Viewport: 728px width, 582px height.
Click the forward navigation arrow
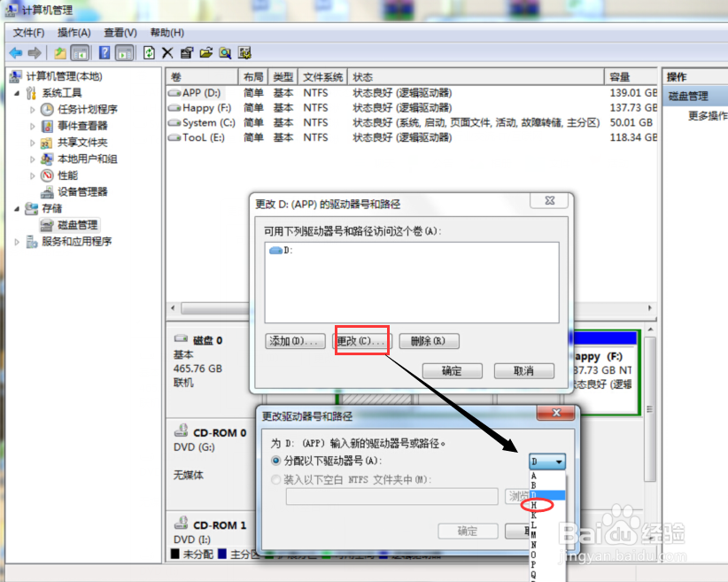33,52
